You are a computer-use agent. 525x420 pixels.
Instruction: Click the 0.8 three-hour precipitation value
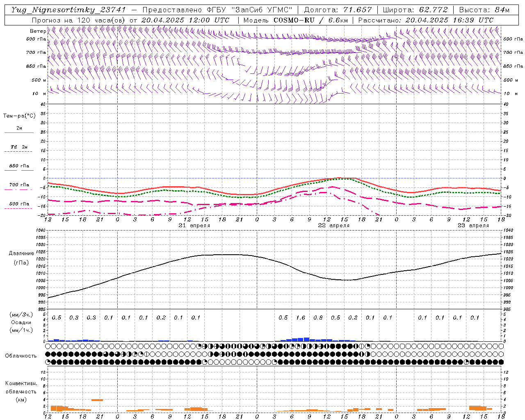[318, 317]
